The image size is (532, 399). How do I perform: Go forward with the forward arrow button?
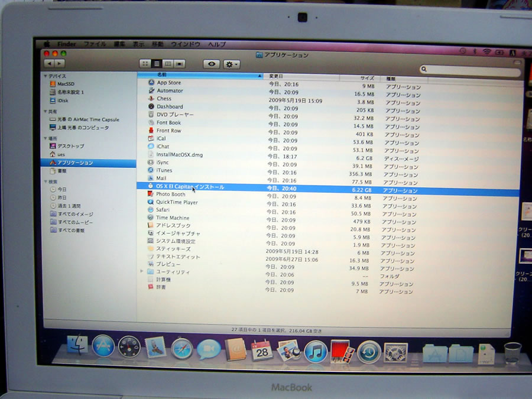click(x=60, y=63)
